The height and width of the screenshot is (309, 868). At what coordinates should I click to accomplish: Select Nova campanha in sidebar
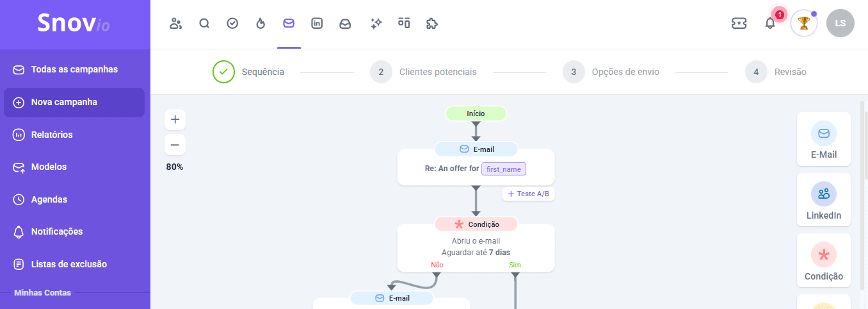click(x=74, y=102)
